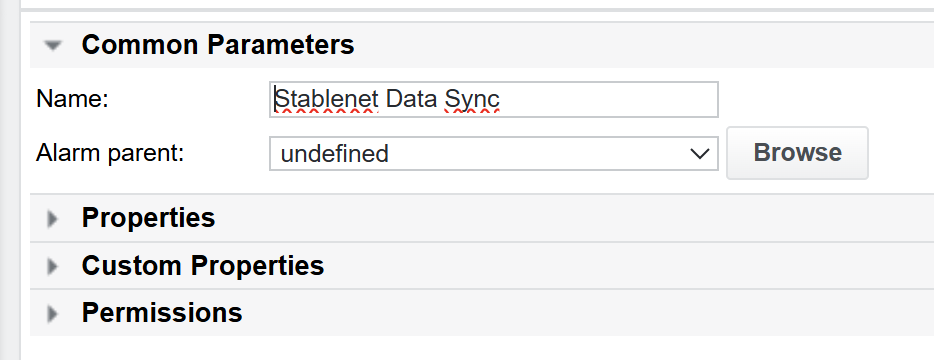The height and width of the screenshot is (360, 934).
Task: Click the Browse button
Action: pos(797,153)
